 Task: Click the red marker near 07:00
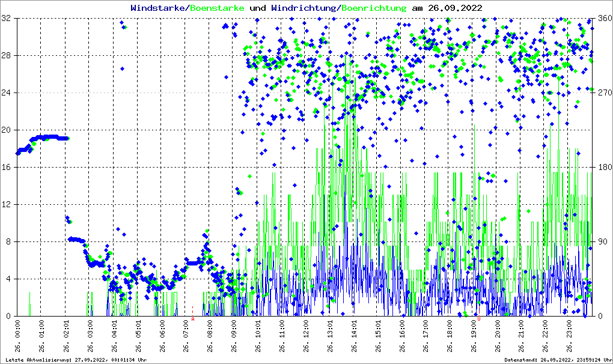coord(192,309)
